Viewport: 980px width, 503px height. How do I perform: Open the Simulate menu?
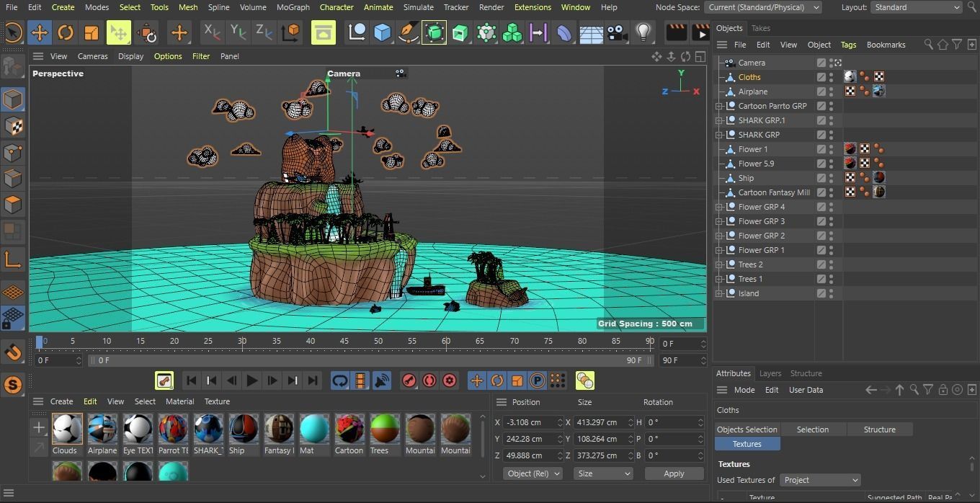click(x=418, y=7)
